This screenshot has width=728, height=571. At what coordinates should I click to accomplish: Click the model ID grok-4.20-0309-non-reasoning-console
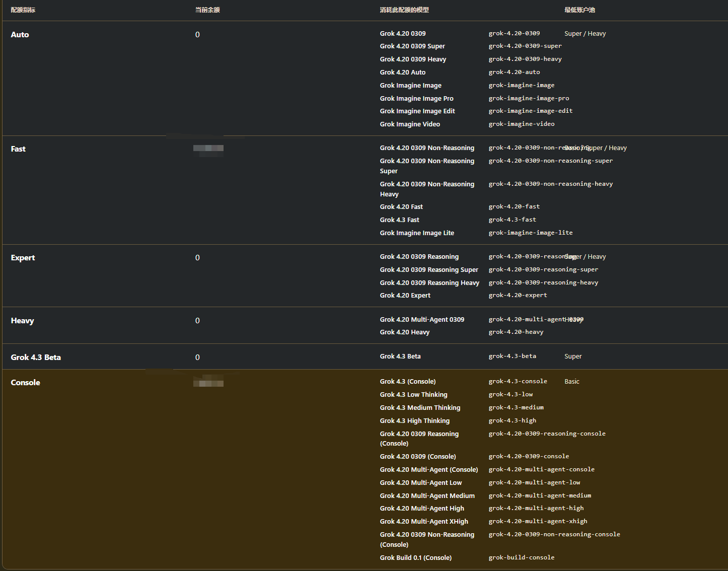click(x=554, y=534)
